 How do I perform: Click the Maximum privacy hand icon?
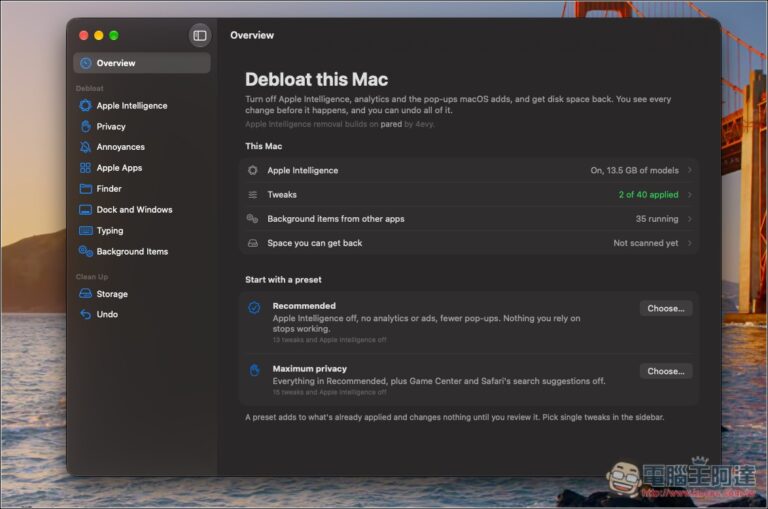[x=255, y=370]
